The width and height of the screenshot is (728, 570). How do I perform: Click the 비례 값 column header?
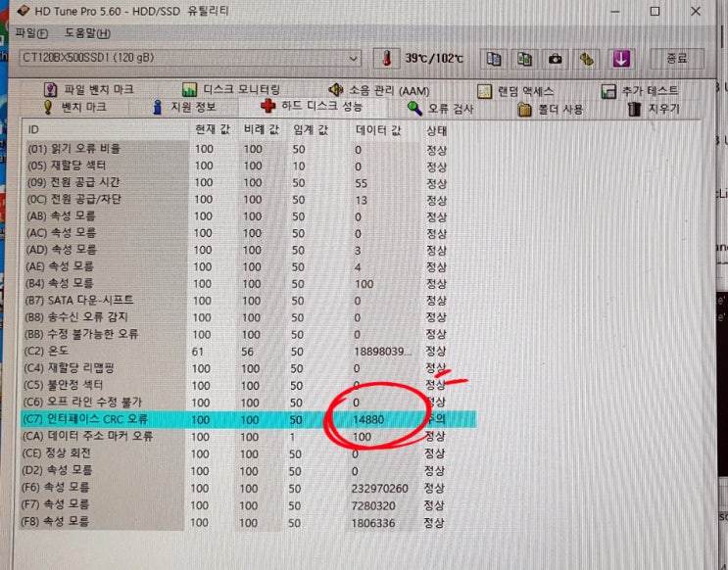[x=261, y=129]
